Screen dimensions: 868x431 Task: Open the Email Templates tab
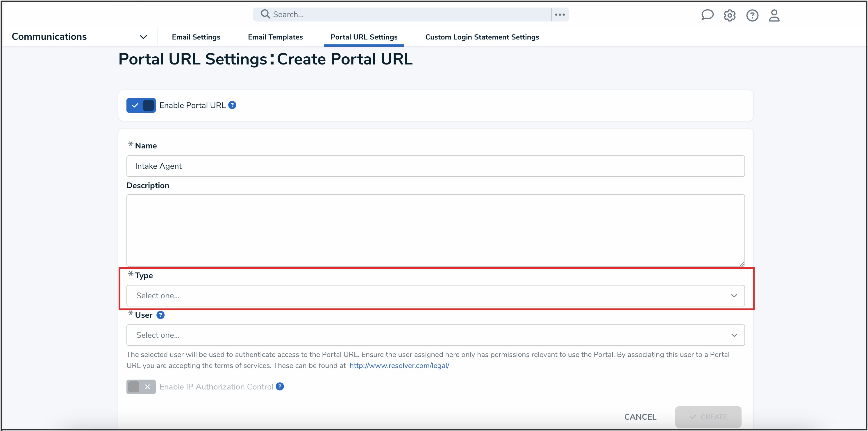(275, 37)
